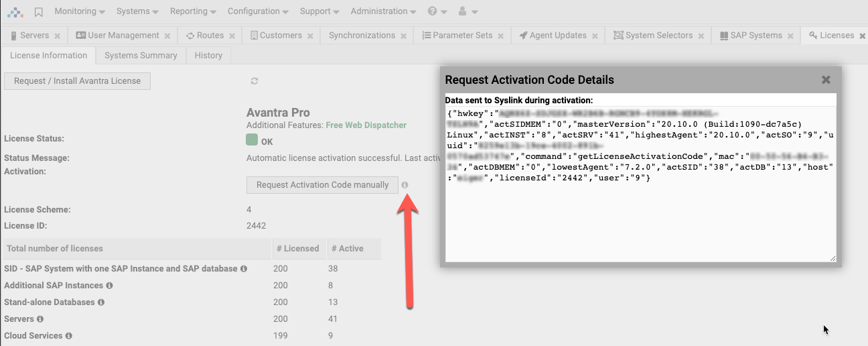Select the History sub-tab
The width and height of the screenshot is (868, 346).
click(208, 56)
